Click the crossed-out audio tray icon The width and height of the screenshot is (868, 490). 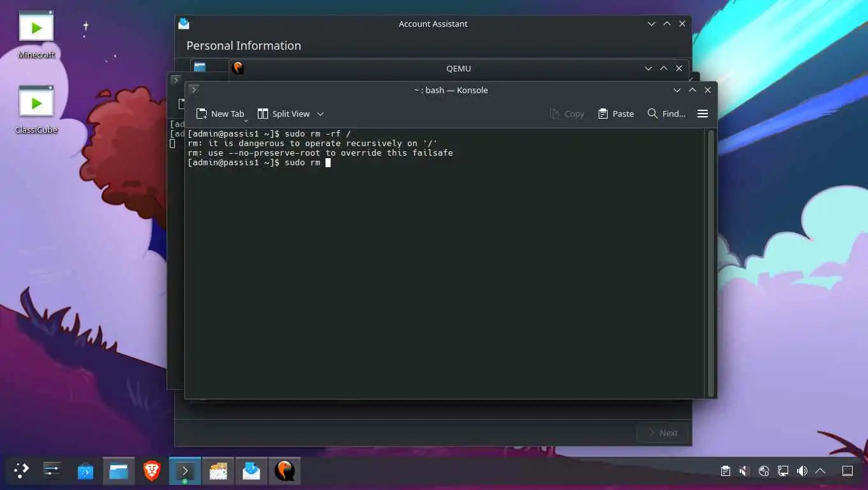[x=744, y=471]
